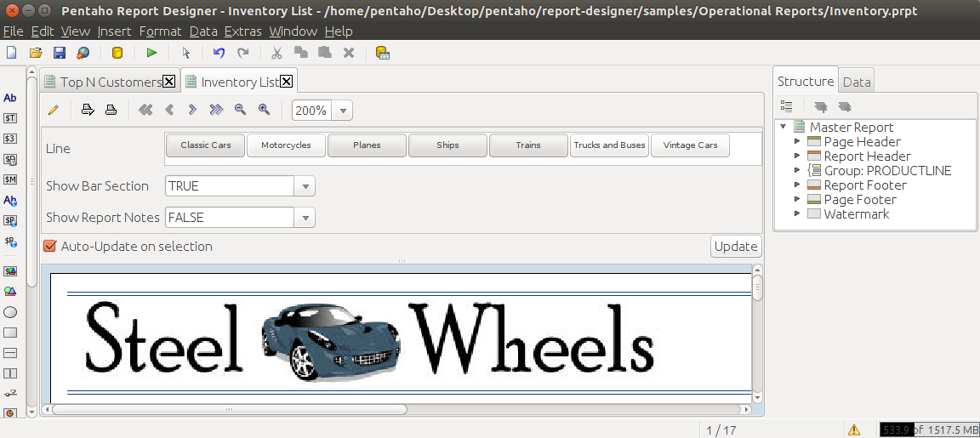Open the Insert menu
Image resolution: width=980 pixels, height=438 pixels.
click(x=114, y=31)
